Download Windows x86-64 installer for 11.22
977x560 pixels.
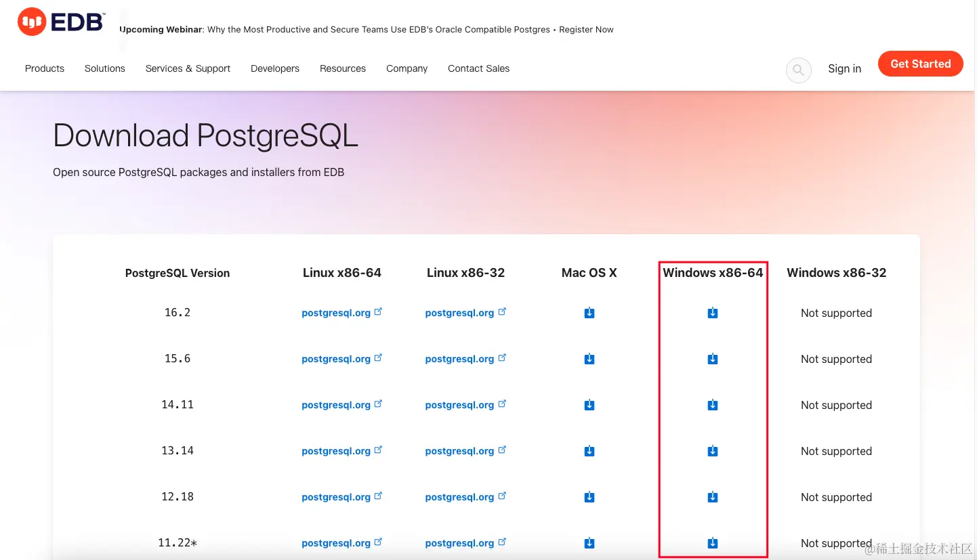[713, 543]
